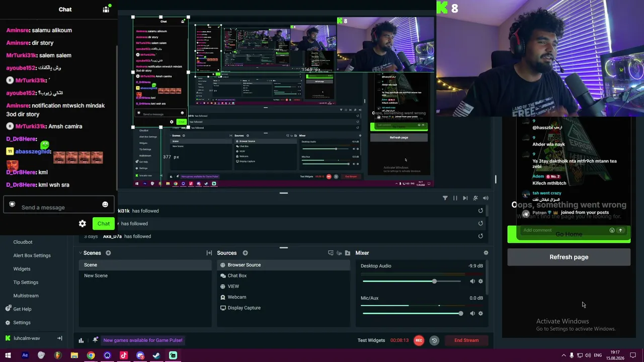
Task: Toggle recording with the REC button
Action: click(x=419, y=340)
